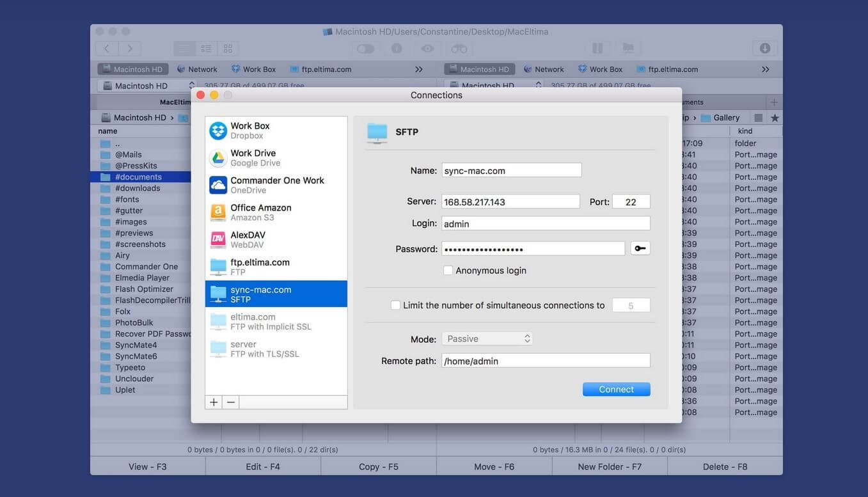Toggle the hidden files switch in toolbar
This screenshot has height=497, width=868.
tap(365, 49)
